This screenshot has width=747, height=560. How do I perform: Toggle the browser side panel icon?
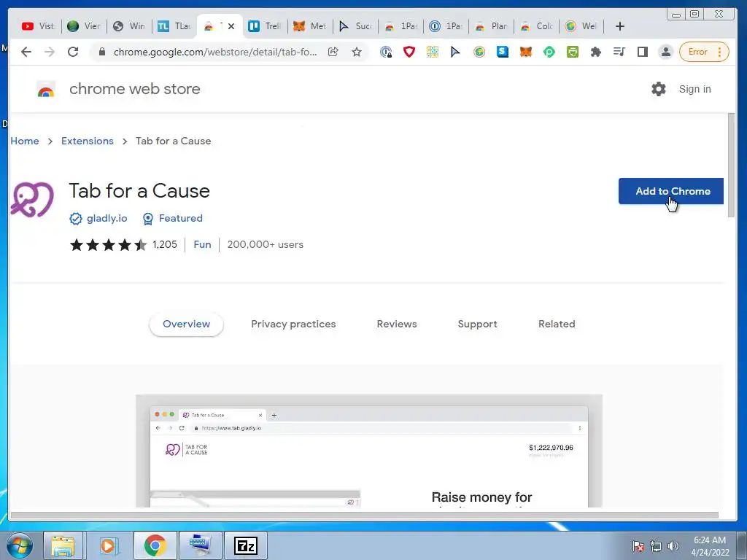[643, 52]
